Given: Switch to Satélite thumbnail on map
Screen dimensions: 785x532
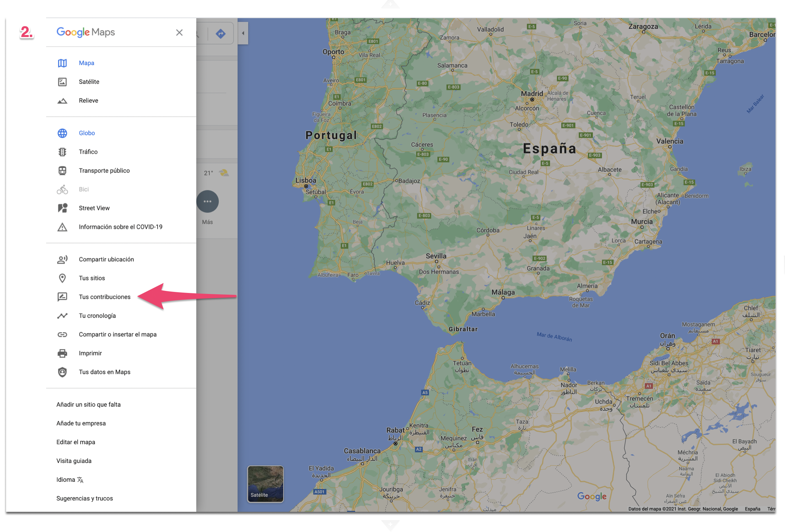Looking at the screenshot, I should (265, 484).
